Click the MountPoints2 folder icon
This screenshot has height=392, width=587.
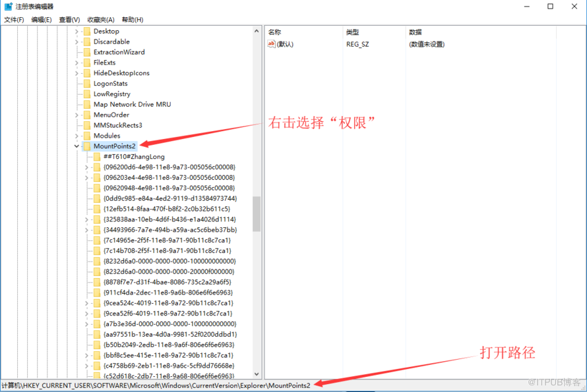click(x=87, y=146)
